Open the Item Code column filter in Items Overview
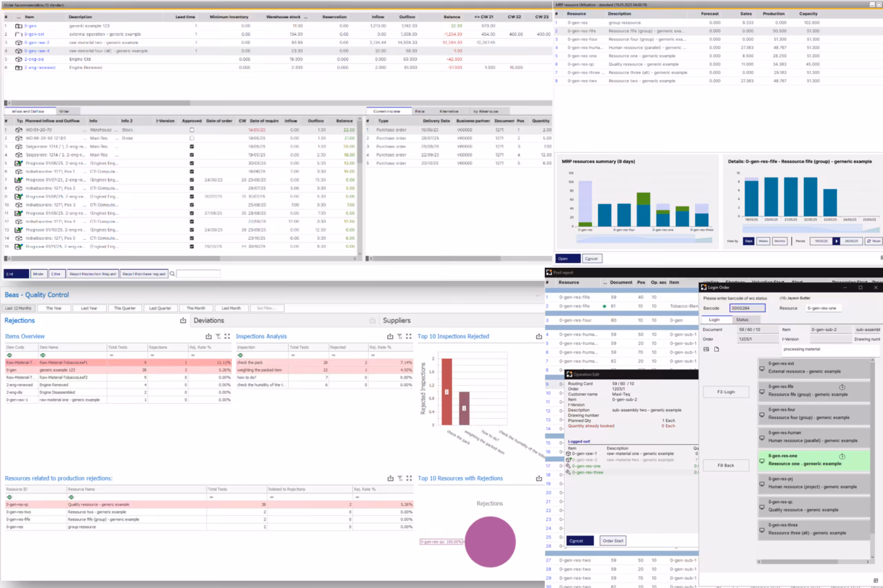The width and height of the screenshot is (883, 588). pyautogui.click(x=9, y=355)
